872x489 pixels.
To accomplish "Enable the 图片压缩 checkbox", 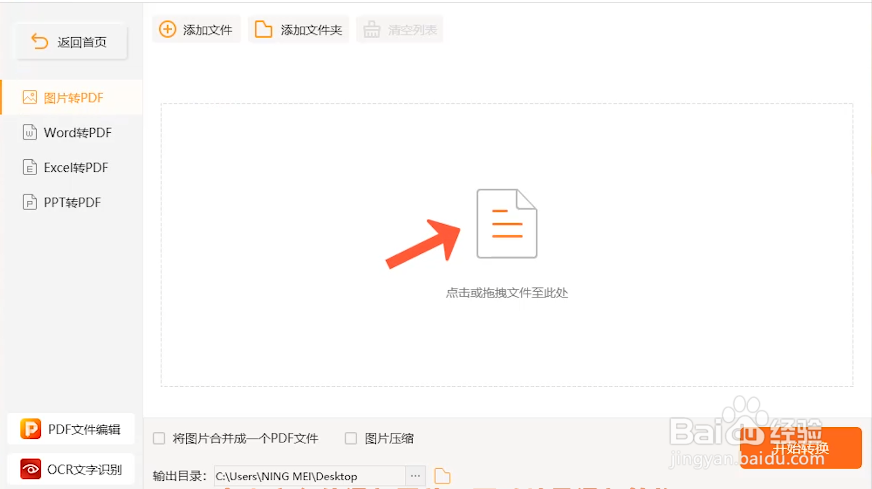I will click(351, 438).
